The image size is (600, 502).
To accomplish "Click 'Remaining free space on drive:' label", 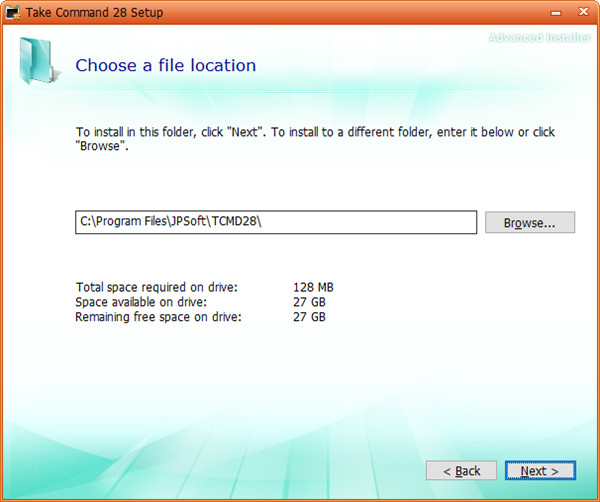I will click(x=158, y=317).
